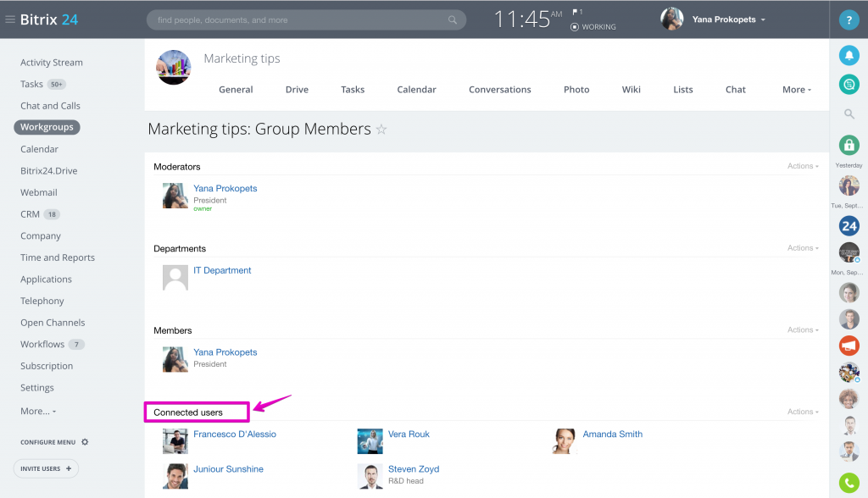Open the blue 24 chat icon
The height and width of the screenshot is (498, 868).
coord(849,226)
